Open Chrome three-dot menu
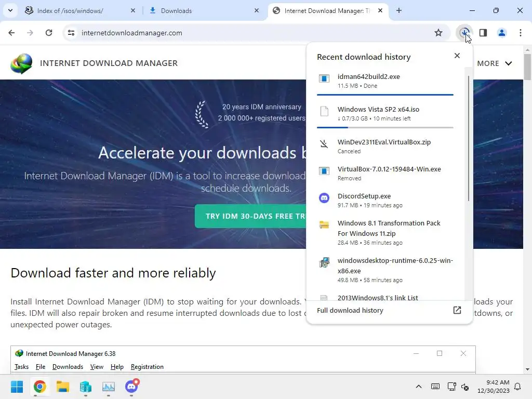The image size is (532, 399). coord(520,33)
